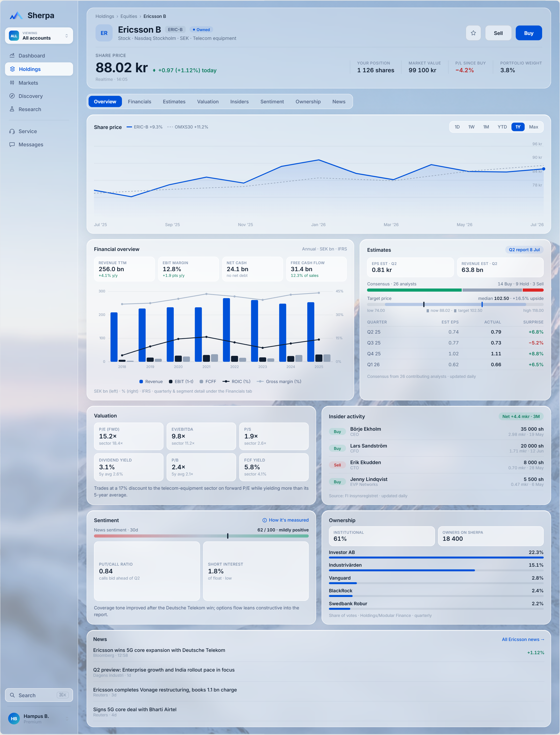Click the 2022 revenue bar
Image resolution: width=560 pixels, height=735 pixels.
[x=226, y=330]
